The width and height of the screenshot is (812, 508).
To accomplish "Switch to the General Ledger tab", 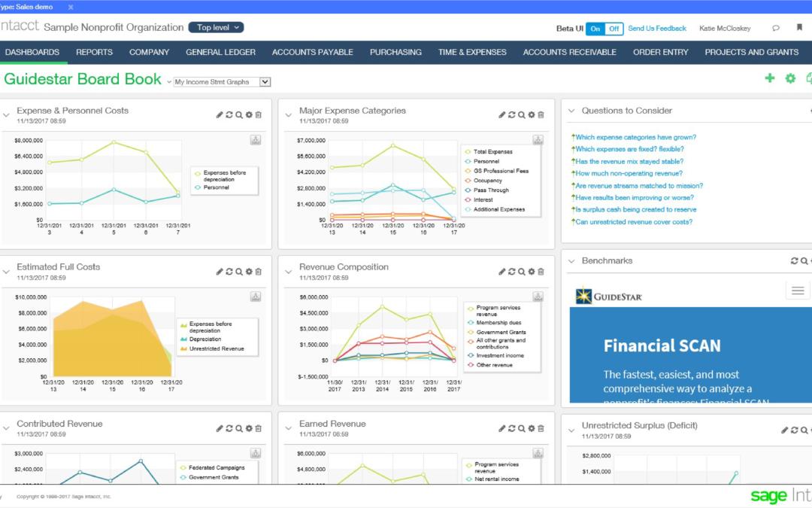I will [220, 52].
